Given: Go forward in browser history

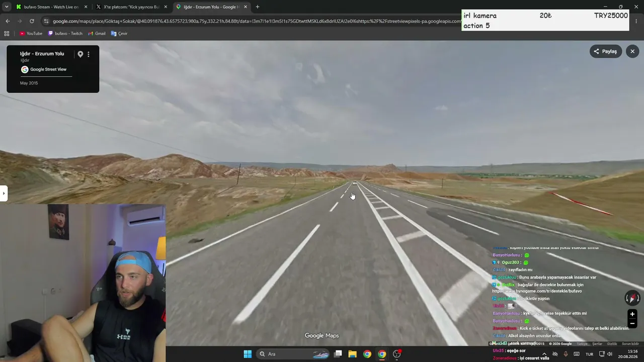Looking at the screenshot, I should (x=20, y=21).
